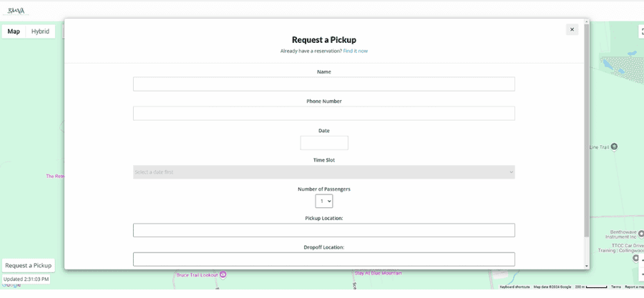This screenshot has height=298, width=644.
Task: Open the Number of Passengers dropdown
Action: coord(324,202)
